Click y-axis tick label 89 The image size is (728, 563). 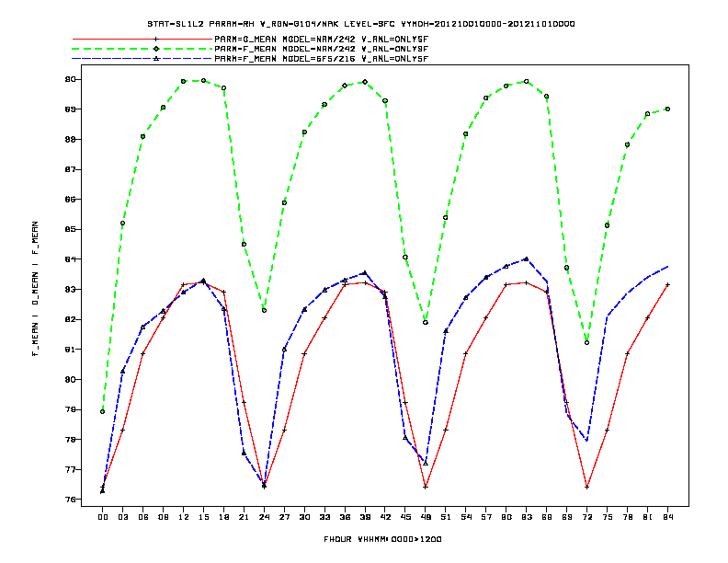pyautogui.click(x=70, y=109)
